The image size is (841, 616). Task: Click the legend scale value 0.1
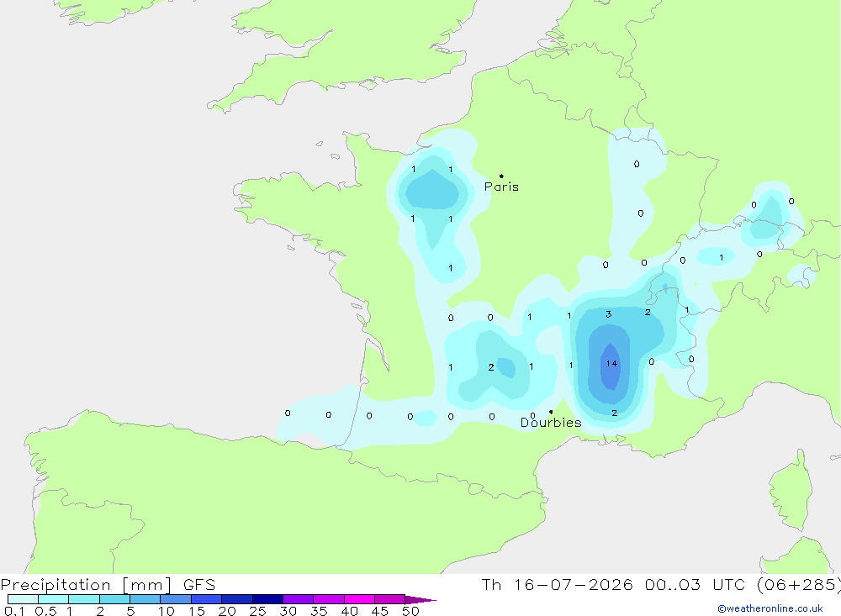[14, 611]
